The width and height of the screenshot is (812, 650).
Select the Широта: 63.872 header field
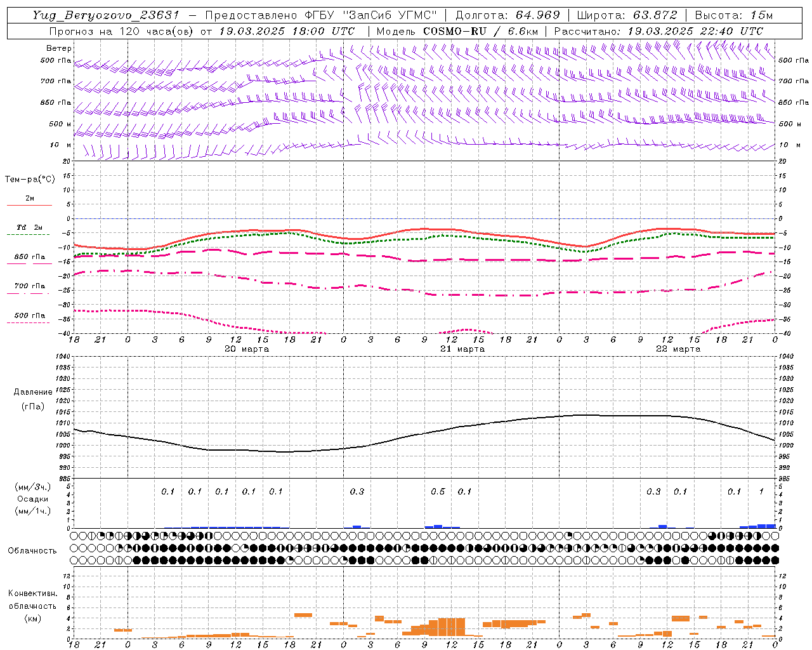(627, 15)
